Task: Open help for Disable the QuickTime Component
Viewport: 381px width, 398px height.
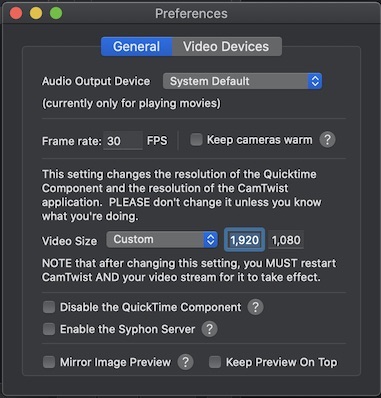Action: pyautogui.click(x=255, y=307)
